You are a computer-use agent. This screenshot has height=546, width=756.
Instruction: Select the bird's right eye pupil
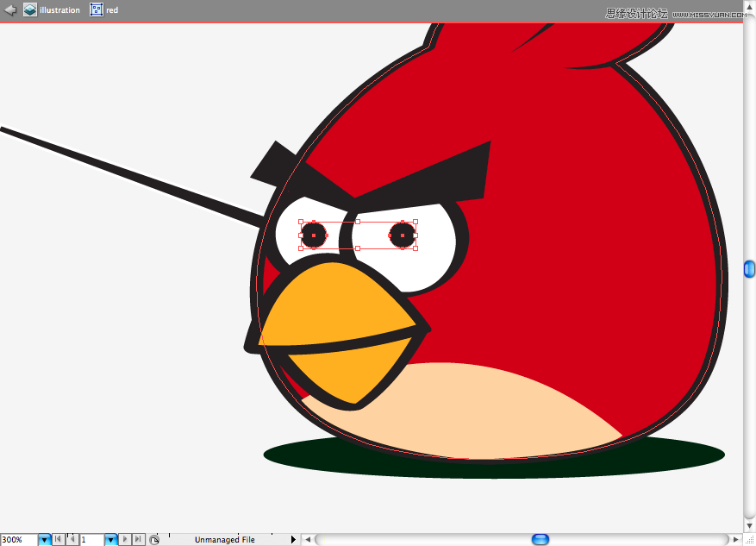(x=402, y=235)
